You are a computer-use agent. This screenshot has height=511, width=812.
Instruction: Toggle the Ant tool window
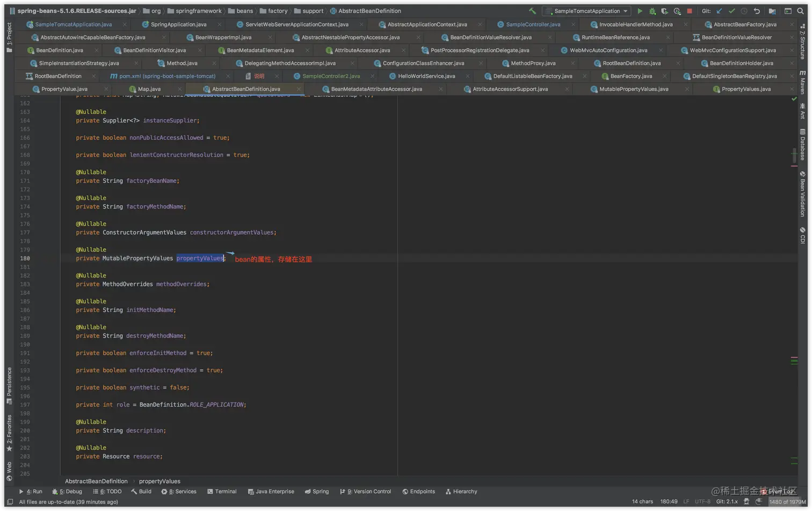802,111
